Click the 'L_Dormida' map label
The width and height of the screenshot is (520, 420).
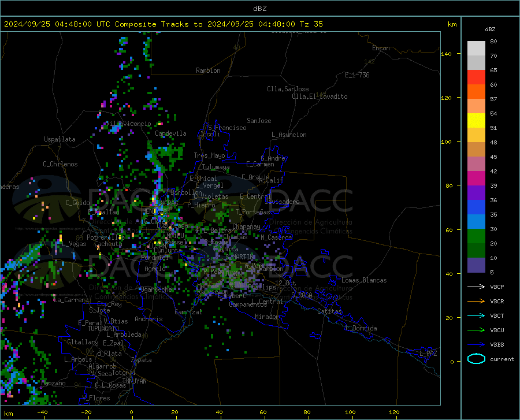(361, 328)
